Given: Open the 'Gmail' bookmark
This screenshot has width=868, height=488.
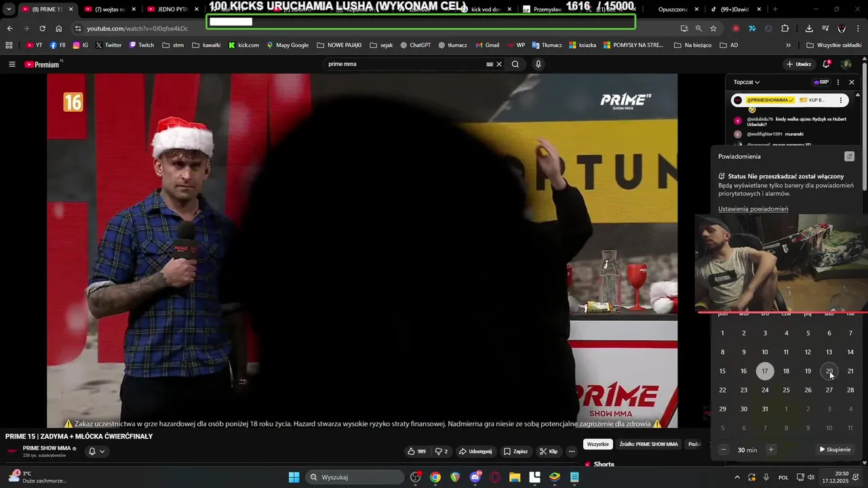Looking at the screenshot, I should click(x=487, y=45).
